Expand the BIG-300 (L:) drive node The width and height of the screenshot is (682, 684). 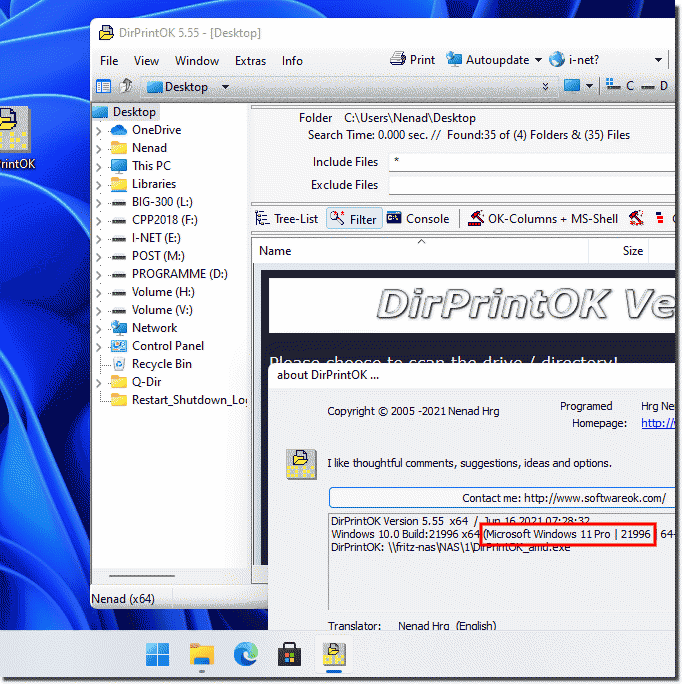pos(99,202)
